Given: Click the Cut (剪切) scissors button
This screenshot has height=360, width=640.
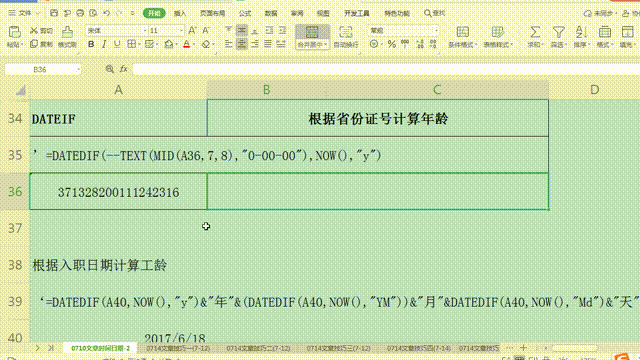Looking at the screenshot, I should (x=41, y=31).
